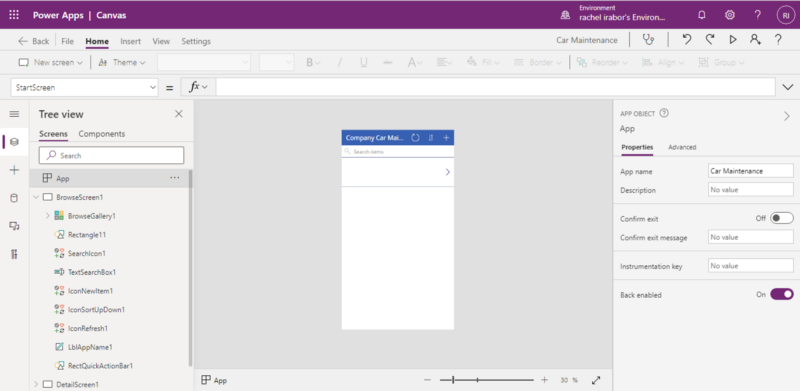Redo the last action
Screen dimensions: 800x391
[710, 40]
